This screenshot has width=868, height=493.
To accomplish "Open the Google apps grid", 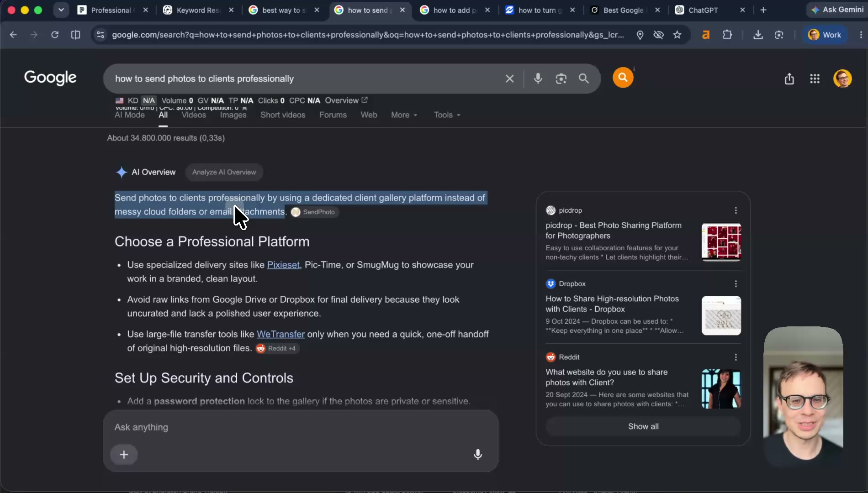I will pos(815,79).
